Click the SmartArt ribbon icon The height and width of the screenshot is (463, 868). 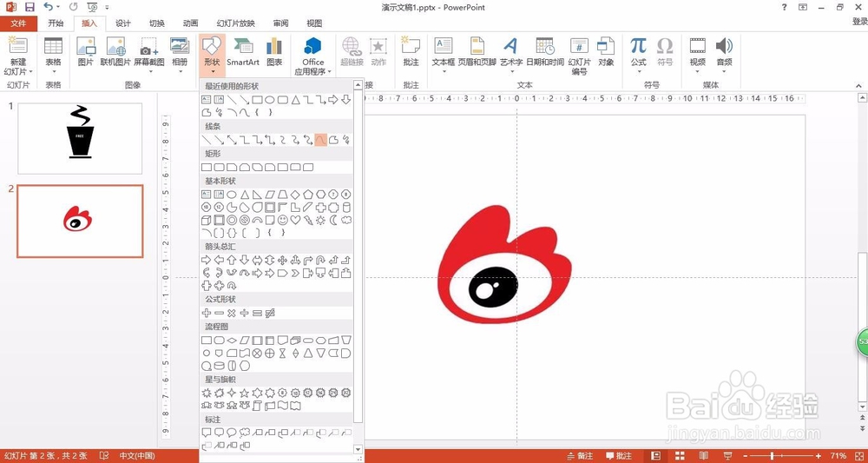point(243,53)
